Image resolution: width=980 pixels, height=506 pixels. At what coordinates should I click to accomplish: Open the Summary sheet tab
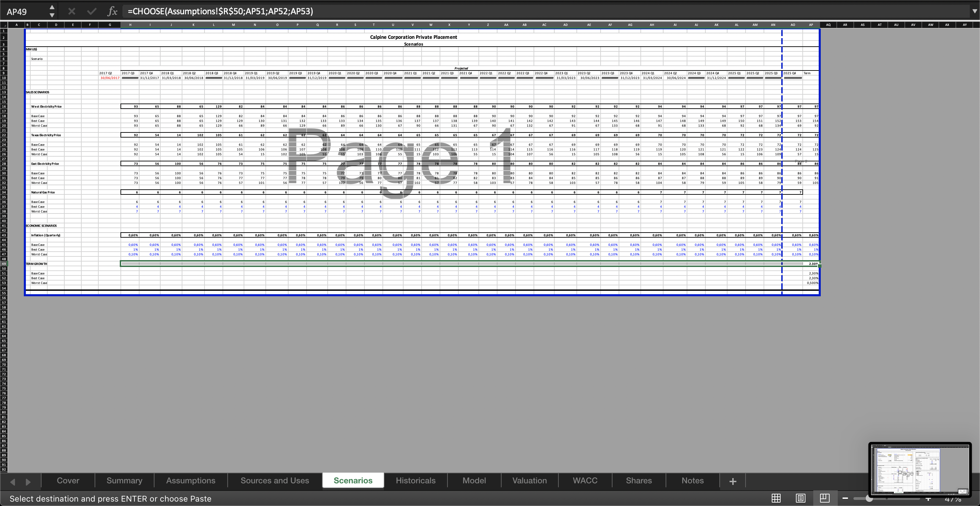pos(125,480)
